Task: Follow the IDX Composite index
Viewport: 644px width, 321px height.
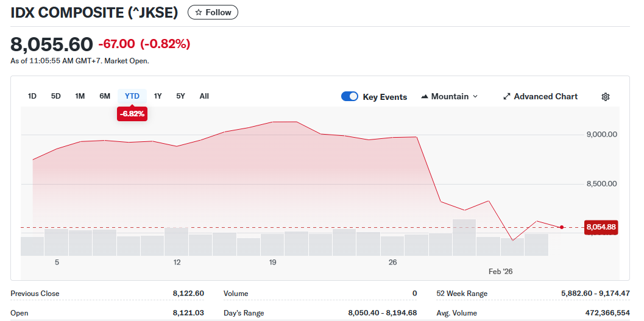Action: pos(213,12)
